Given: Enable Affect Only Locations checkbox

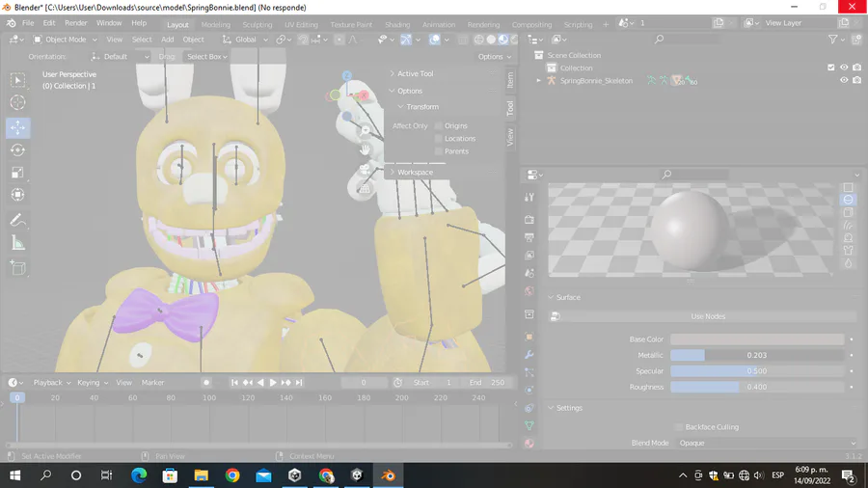Looking at the screenshot, I should click(x=439, y=139).
